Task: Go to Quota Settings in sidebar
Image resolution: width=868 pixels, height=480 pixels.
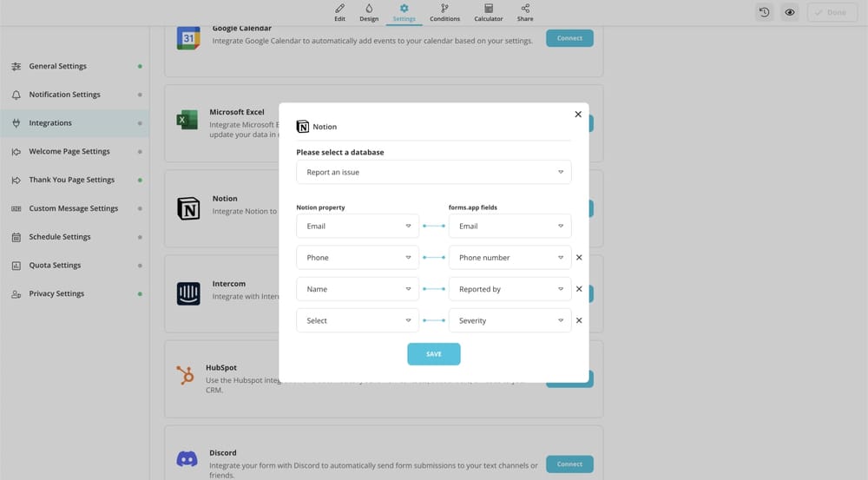Action: point(55,266)
